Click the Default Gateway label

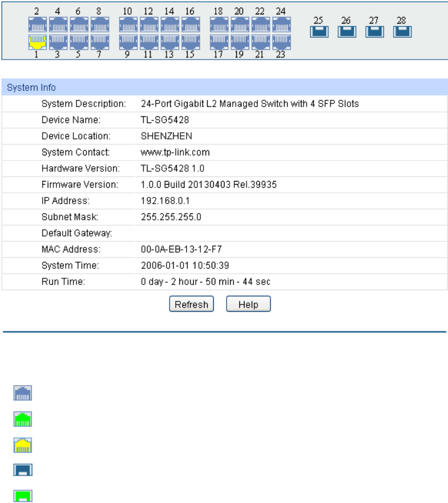(77, 233)
